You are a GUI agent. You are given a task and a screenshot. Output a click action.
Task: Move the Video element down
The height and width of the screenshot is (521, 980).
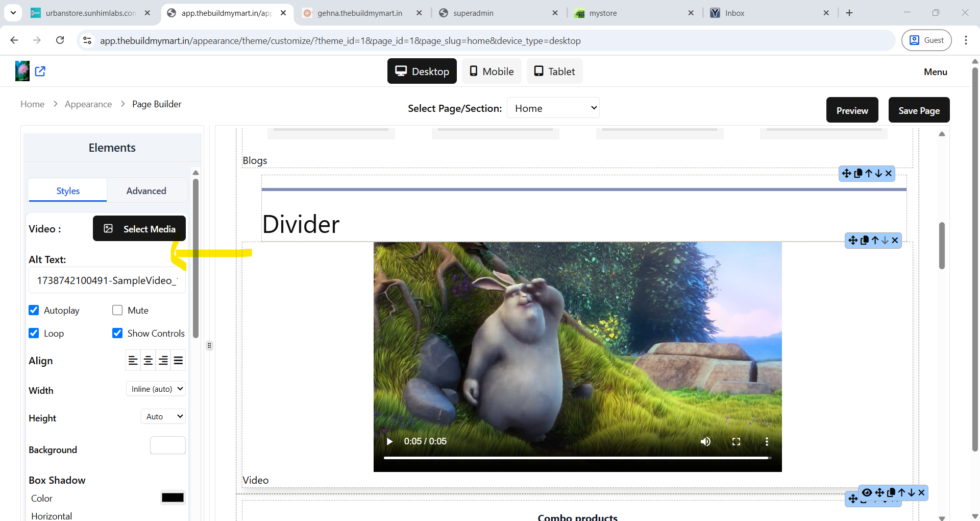click(885, 240)
